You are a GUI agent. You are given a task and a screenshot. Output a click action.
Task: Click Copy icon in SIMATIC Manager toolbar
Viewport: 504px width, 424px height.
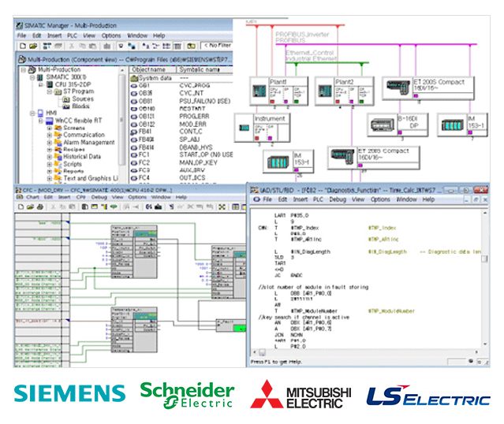82,46
